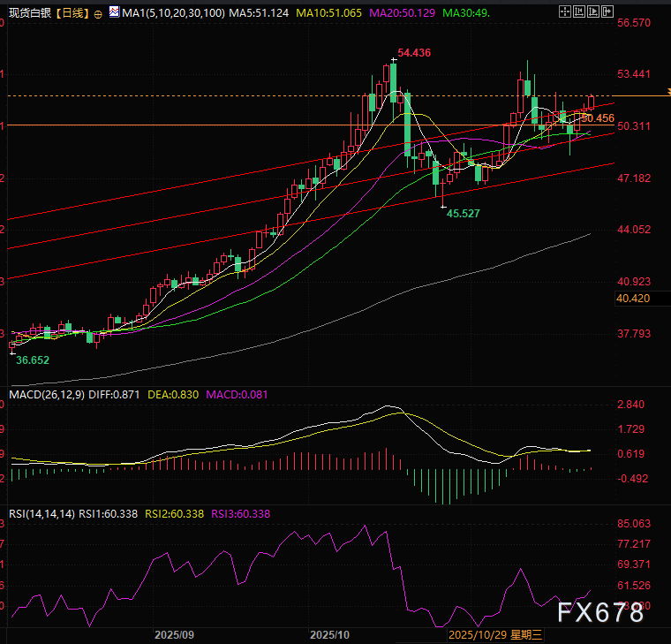Viewport: 671px width, 644px height.
Task: Click the 2025/10/29 星期三 date marker
Action: coord(494,634)
